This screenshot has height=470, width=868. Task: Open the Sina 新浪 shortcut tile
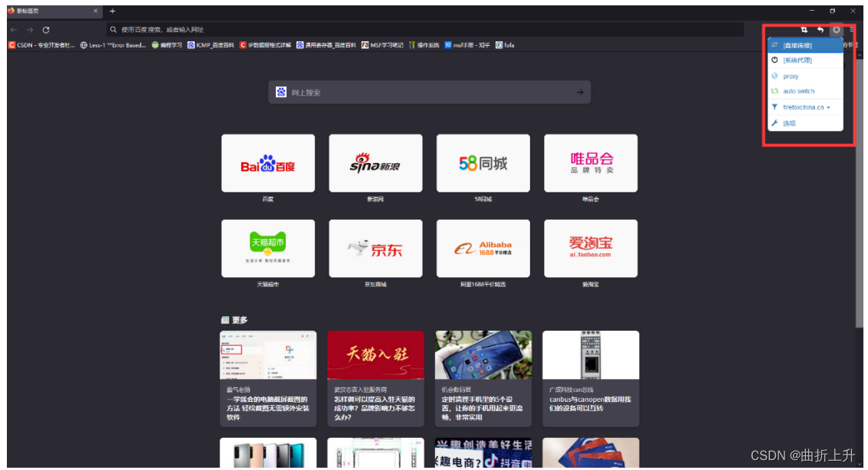click(x=375, y=163)
